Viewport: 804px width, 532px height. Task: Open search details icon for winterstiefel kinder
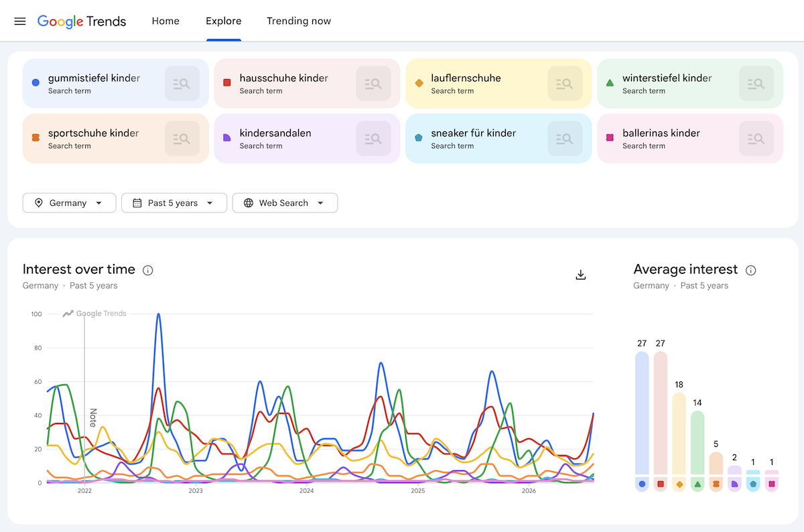point(756,84)
